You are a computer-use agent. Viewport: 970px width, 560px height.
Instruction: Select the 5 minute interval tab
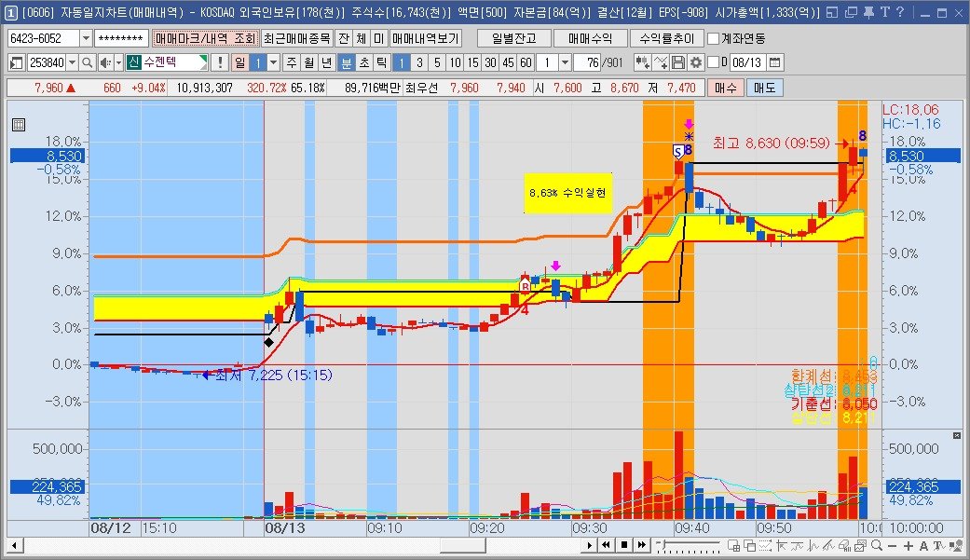click(436, 62)
